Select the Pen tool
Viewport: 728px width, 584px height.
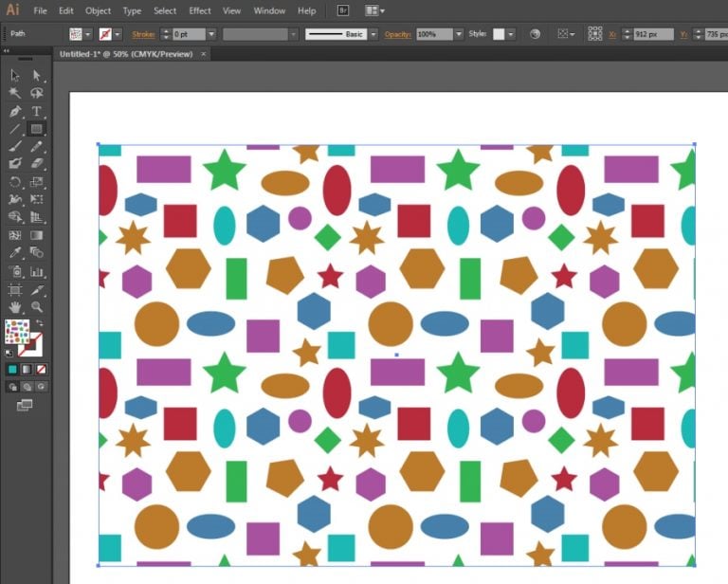click(x=15, y=111)
